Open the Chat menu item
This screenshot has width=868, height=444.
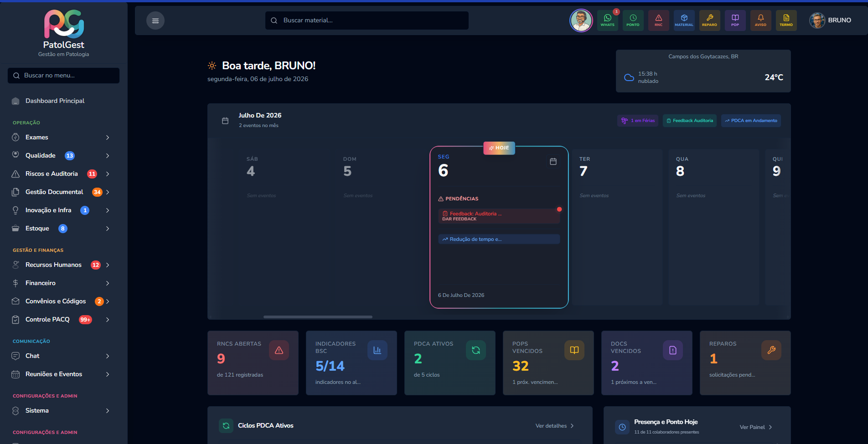(x=63, y=356)
